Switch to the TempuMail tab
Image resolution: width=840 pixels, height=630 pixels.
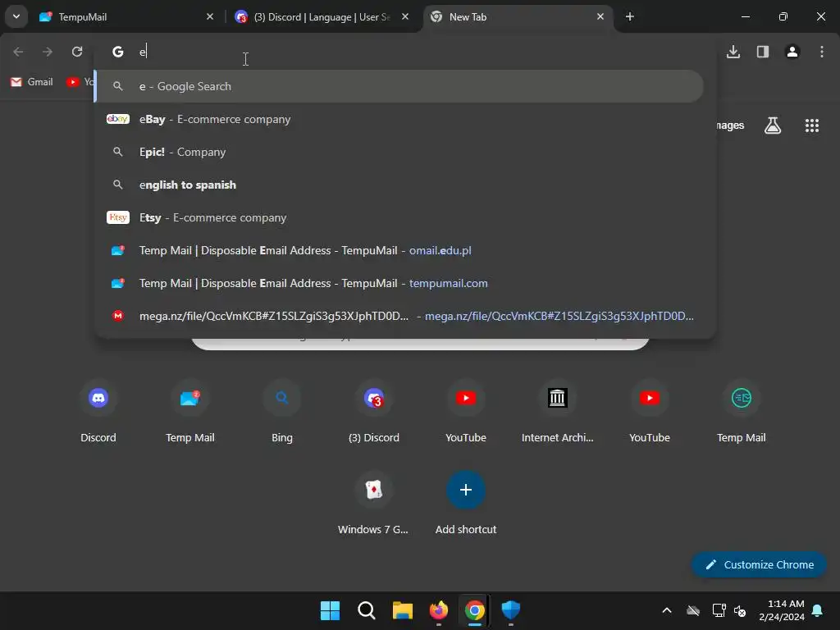click(126, 17)
